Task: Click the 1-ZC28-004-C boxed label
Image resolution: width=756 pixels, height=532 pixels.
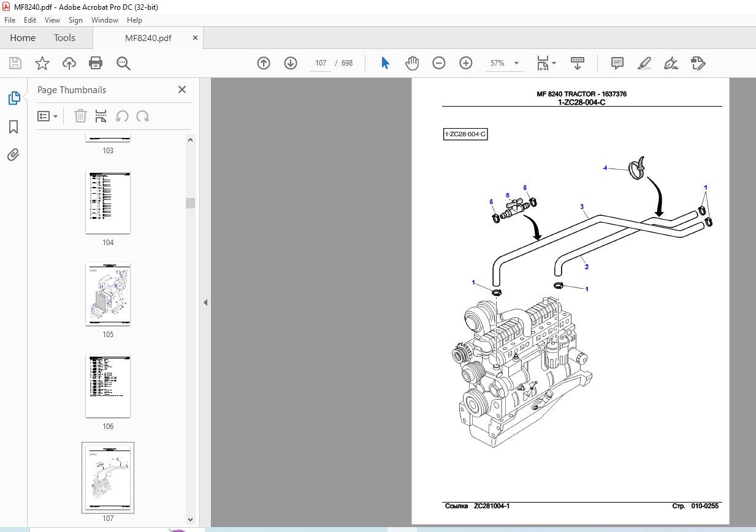Action: coord(465,134)
